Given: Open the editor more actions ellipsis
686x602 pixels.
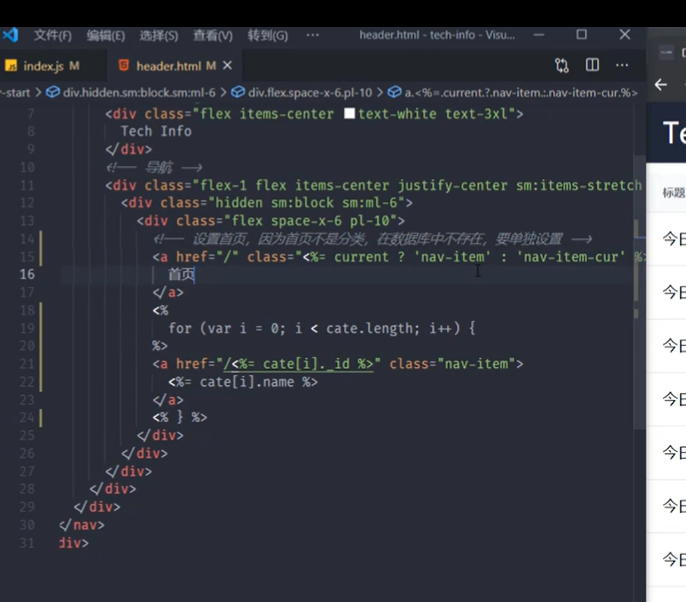Looking at the screenshot, I should [622, 65].
